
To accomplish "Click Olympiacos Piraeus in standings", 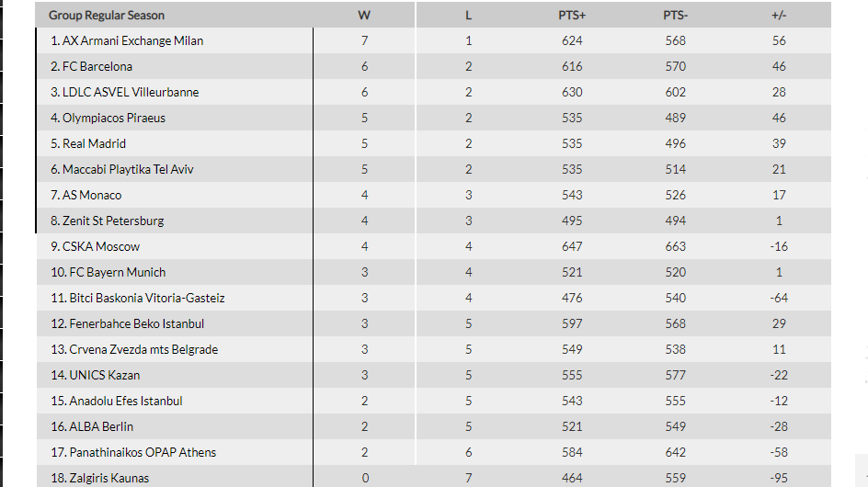I will coord(113,118).
